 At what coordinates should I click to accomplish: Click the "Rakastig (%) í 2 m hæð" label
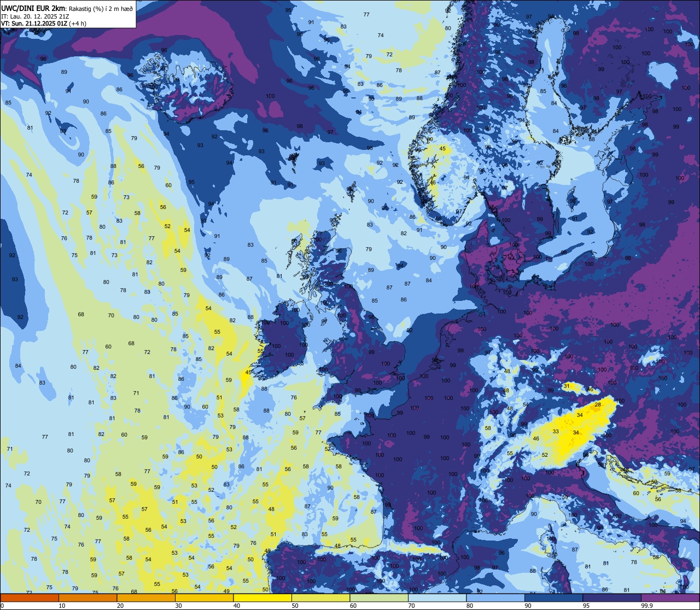click(101, 8)
